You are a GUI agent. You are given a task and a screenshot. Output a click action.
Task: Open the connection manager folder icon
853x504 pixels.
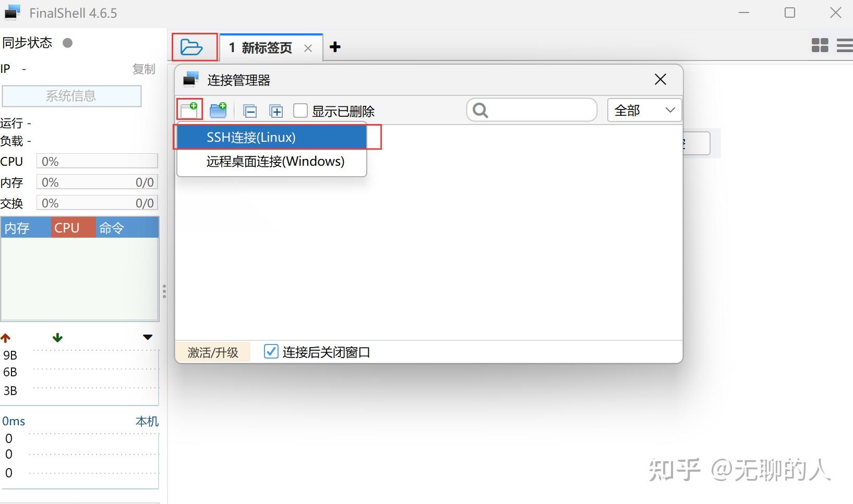pyautogui.click(x=191, y=47)
